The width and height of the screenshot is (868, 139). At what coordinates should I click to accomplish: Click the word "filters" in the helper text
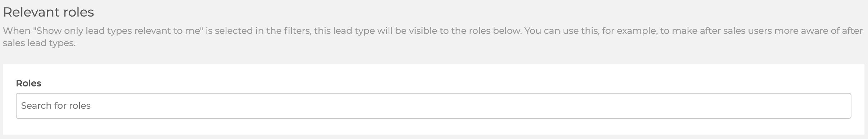(x=297, y=31)
